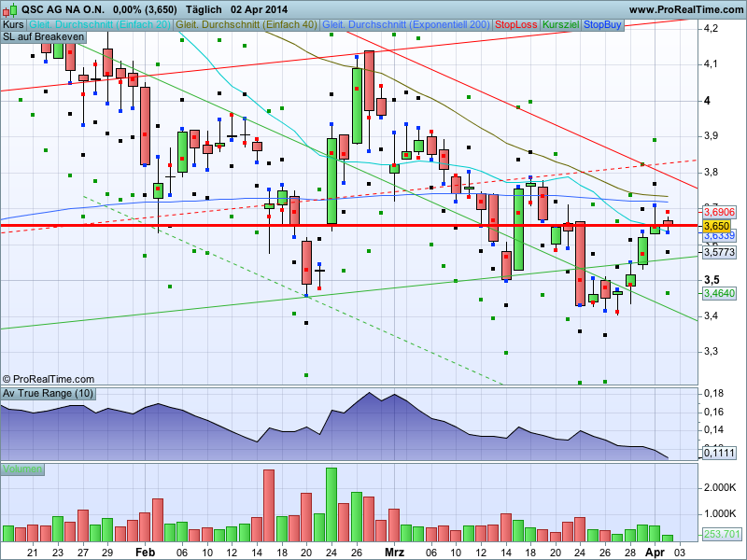This screenshot has width=747, height=560.
Task: Select the Kurs indicator label
Action: [x=13, y=25]
